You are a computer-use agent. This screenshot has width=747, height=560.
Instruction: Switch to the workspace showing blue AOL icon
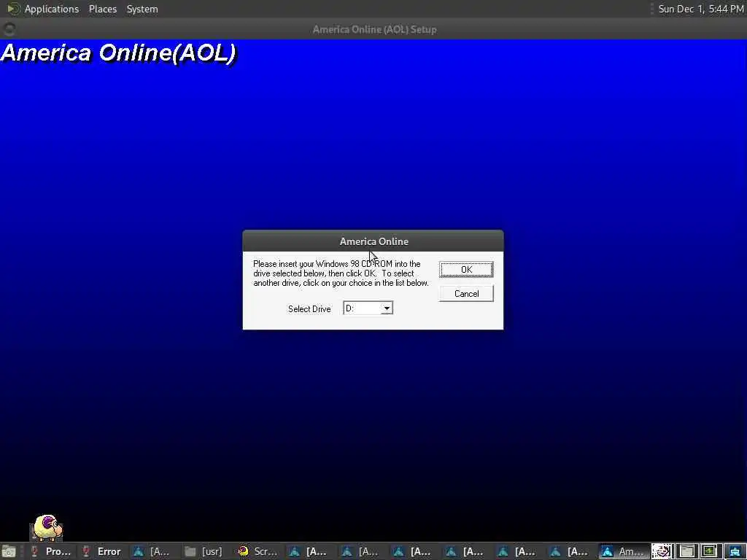(x=735, y=551)
